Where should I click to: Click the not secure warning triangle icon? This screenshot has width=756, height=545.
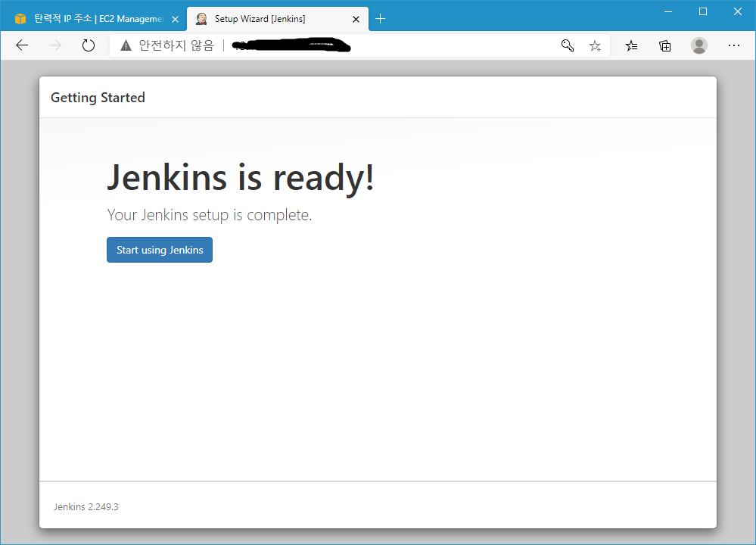click(126, 45)
